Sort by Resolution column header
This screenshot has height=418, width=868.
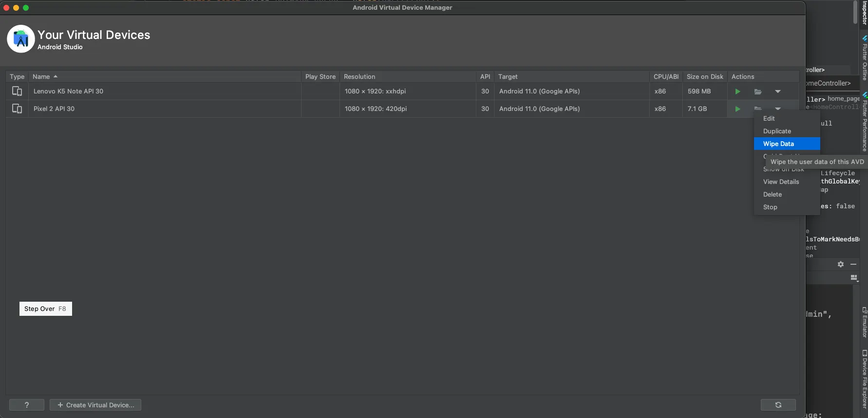[408, 76]
